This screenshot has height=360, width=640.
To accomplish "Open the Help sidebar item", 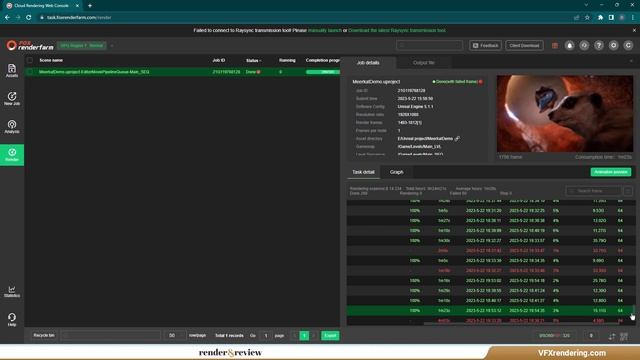I will (x=12, y=319).
